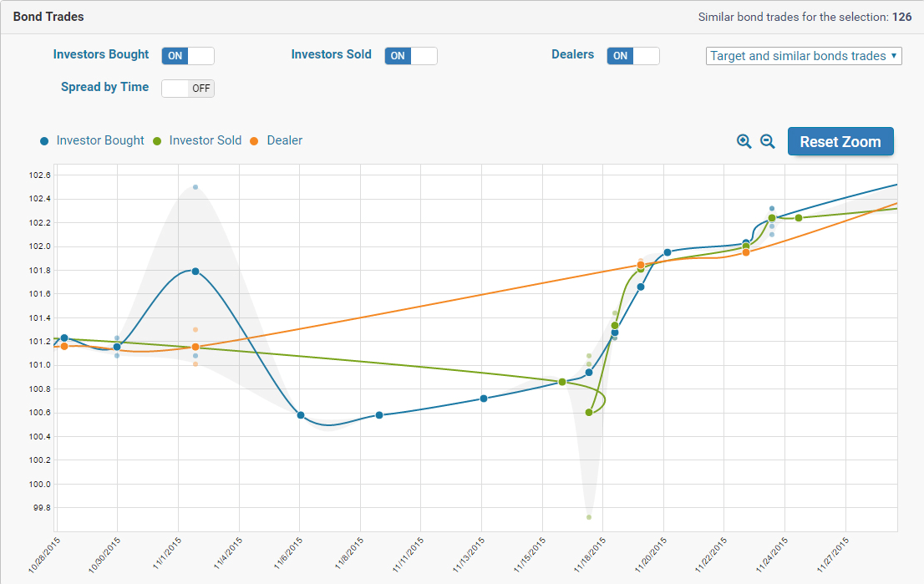Enable the Spread by Time toggle
The image size is (924, 584).
(188, 89)
